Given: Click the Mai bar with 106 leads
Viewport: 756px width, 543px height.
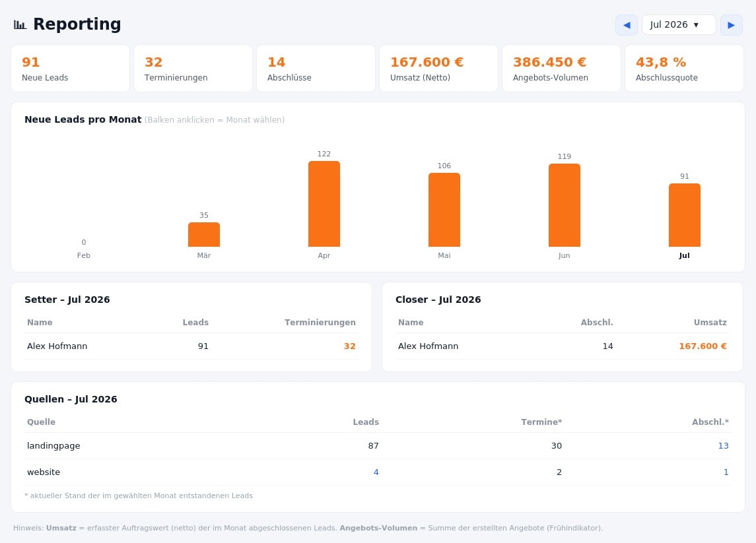Looking at the screenshot, I should (x=444, y=210).
